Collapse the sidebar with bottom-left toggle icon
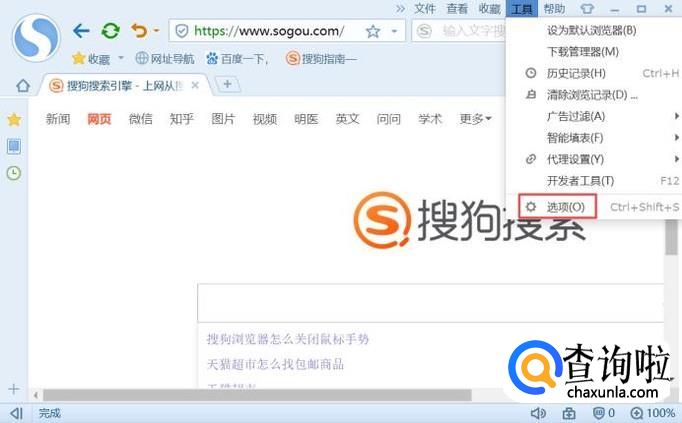Screen dimensions: 682x423 tap(16, 413)
